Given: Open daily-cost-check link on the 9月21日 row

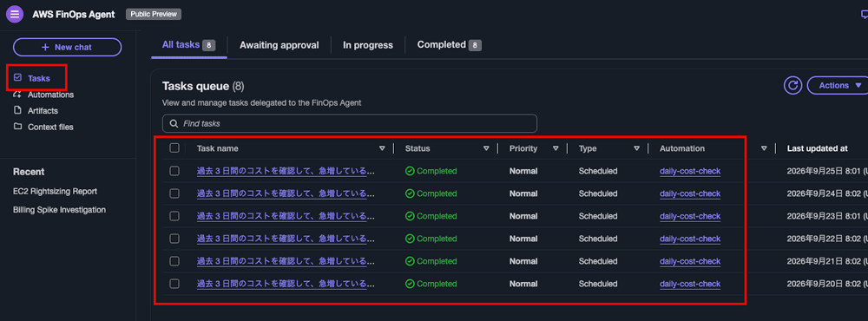Looking at the screenshot, I should point(690,261).
